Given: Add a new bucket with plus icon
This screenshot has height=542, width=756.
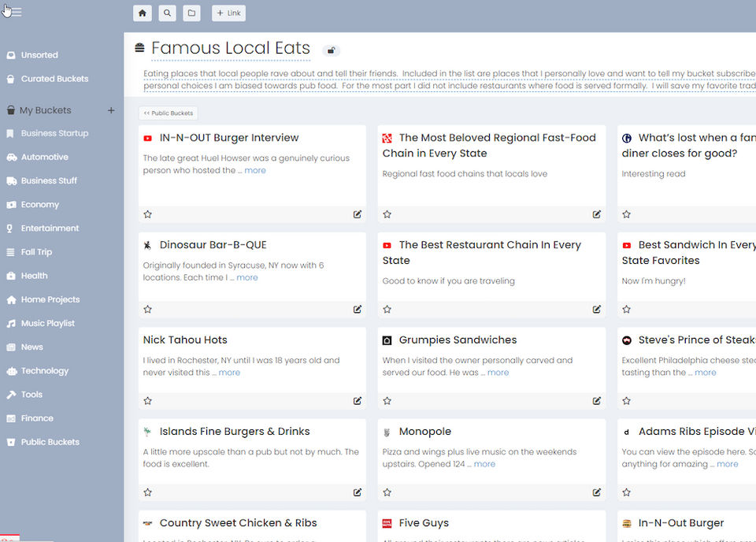Looking at the screenshot, I should [x=111, y=110].
